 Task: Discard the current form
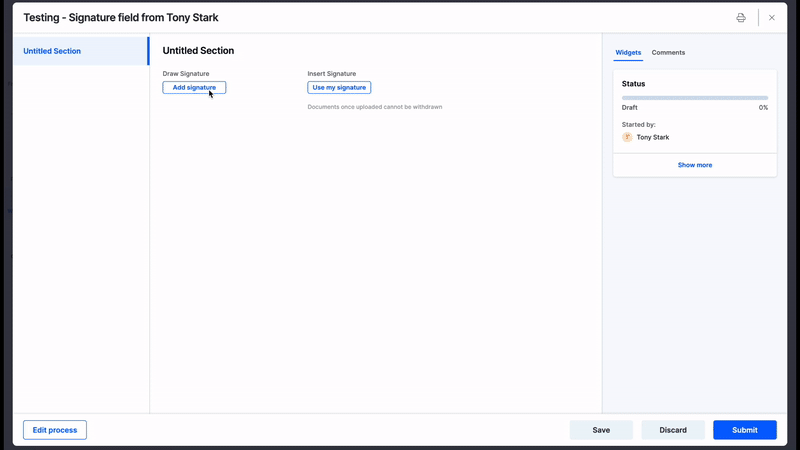pyautogui.click(x=672, y=430)
